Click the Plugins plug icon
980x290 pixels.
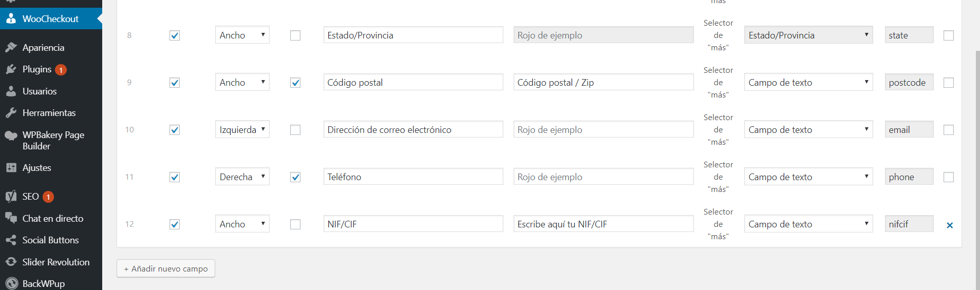11,69
